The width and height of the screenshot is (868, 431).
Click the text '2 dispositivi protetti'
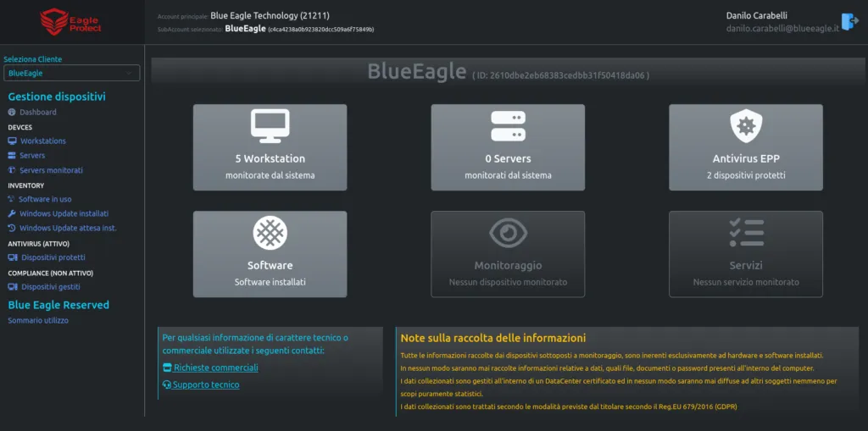point(746,175)
